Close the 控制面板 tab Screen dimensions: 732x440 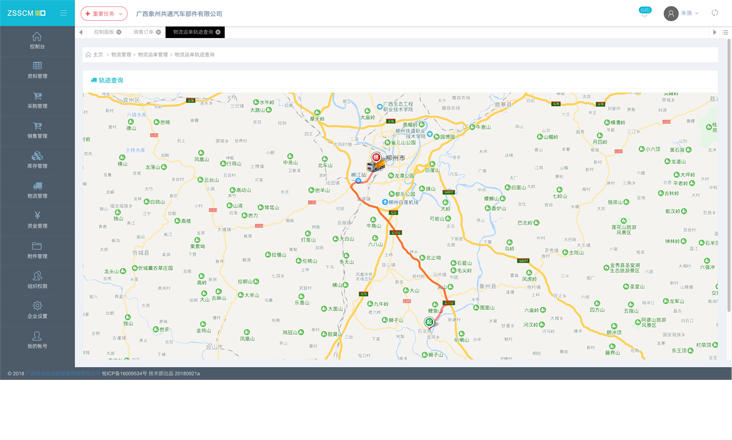119,32
